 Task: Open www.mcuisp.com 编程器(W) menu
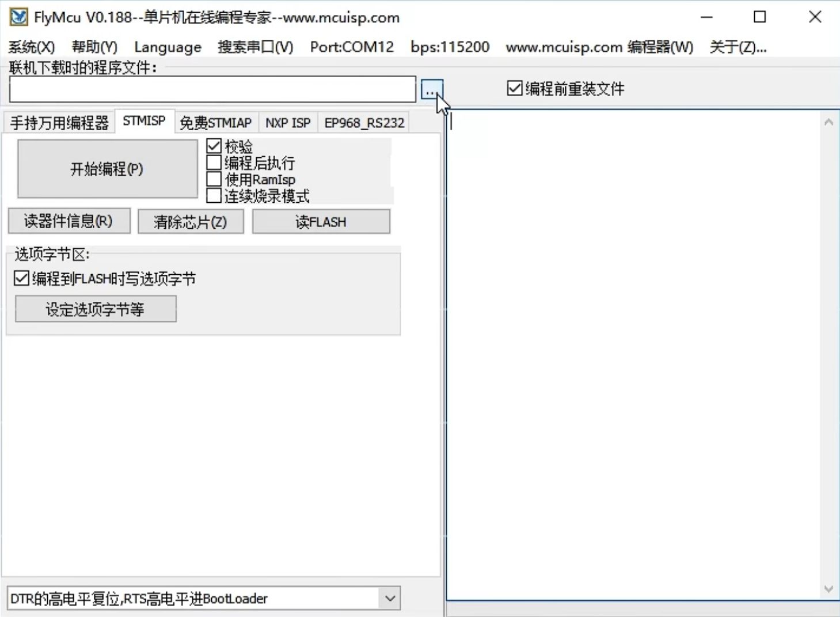click(599, 47)
